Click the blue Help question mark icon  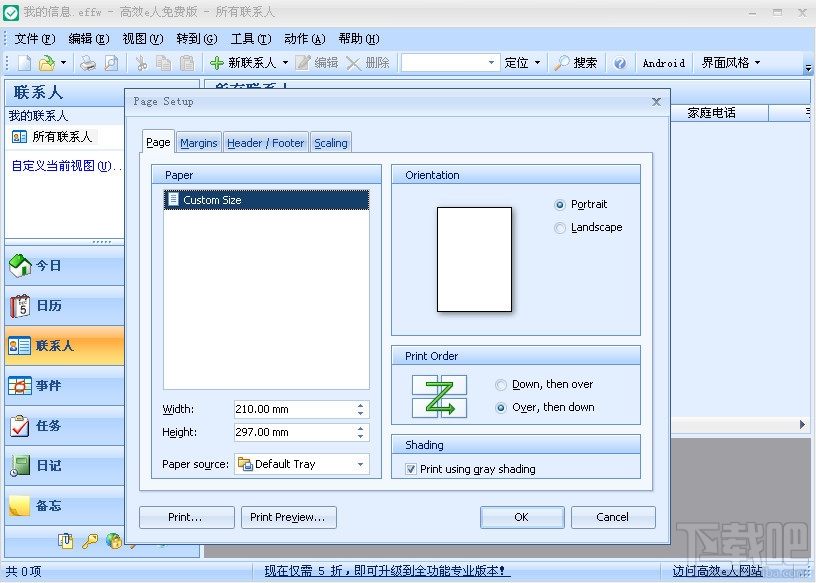click(x=619, y=63)
